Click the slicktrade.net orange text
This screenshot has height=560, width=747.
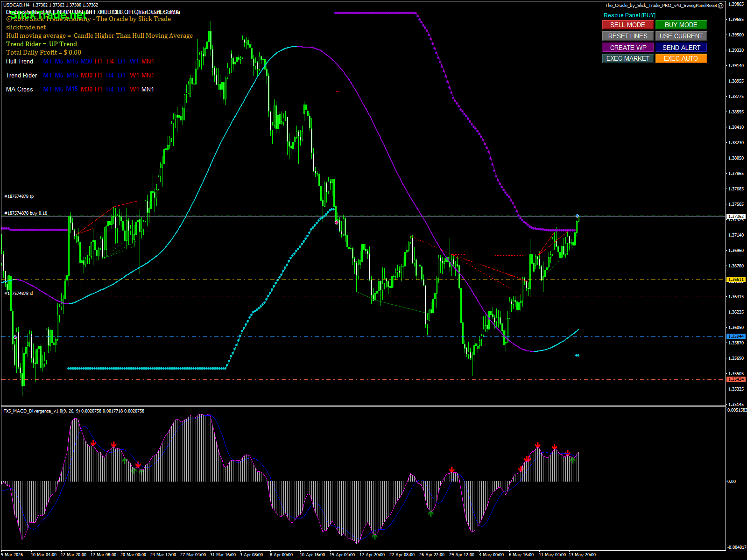[26, 28]
